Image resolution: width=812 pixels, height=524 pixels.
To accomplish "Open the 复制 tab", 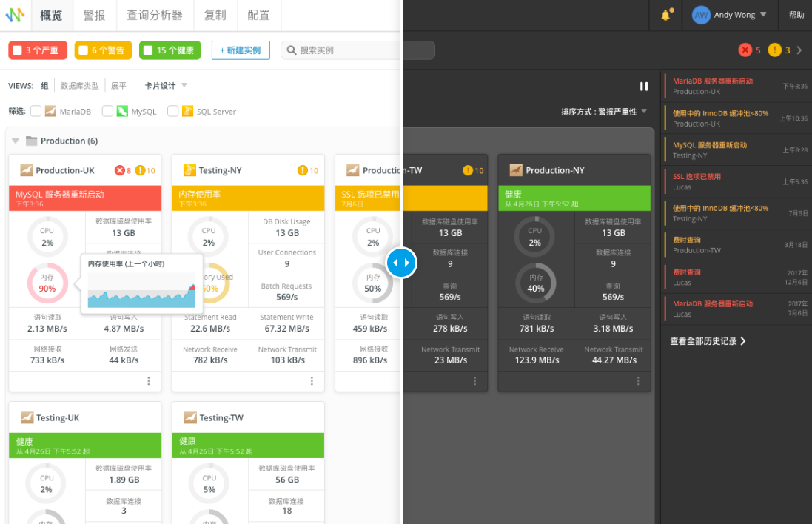I will tap(215, 16).
